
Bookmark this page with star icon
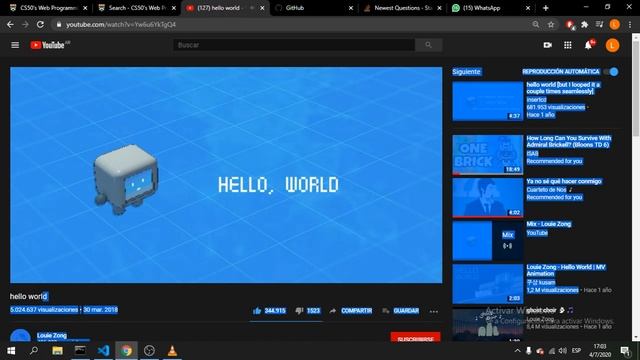pyautogui.click(x=551, y=24)
